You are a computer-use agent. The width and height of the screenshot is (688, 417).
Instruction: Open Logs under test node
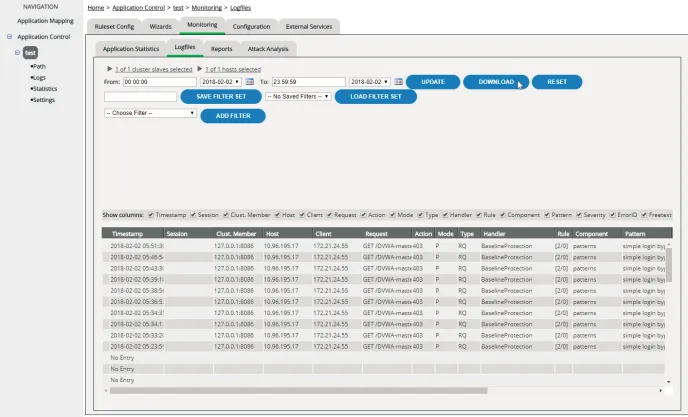pos(39,78)
